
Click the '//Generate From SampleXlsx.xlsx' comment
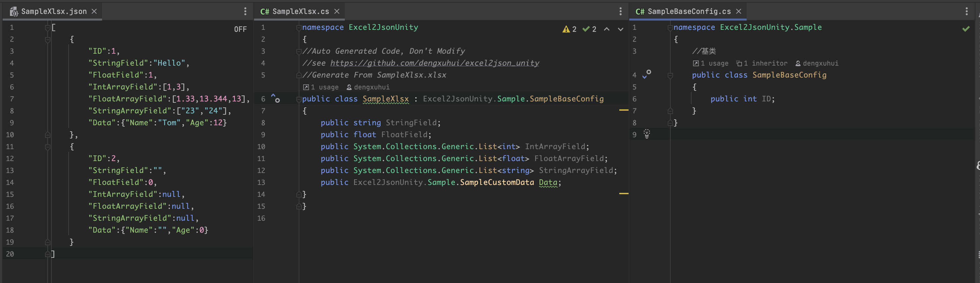coord(374,75)
